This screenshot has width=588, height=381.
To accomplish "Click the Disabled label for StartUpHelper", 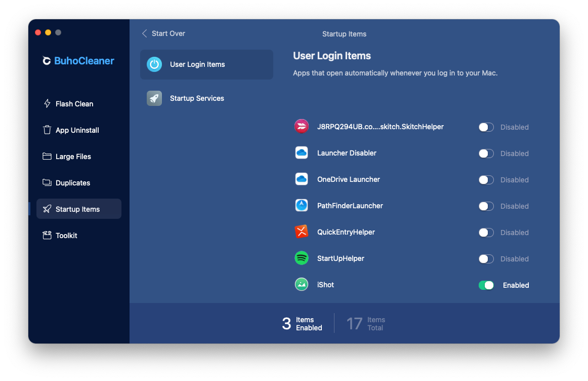I will coord(515,259).
